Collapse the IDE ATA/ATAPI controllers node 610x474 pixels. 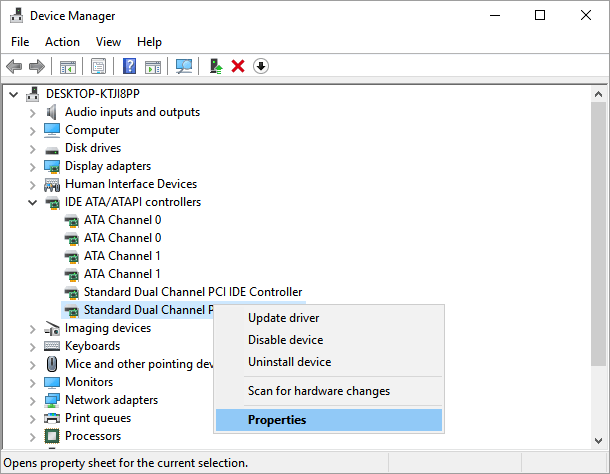(32, 202)
